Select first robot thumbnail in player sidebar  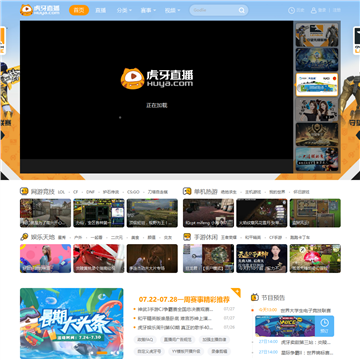click(317, 35)
